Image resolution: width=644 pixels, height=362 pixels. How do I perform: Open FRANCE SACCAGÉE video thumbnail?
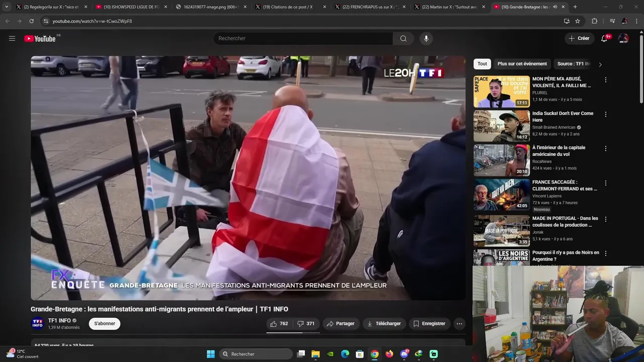(x=502, y=195)
